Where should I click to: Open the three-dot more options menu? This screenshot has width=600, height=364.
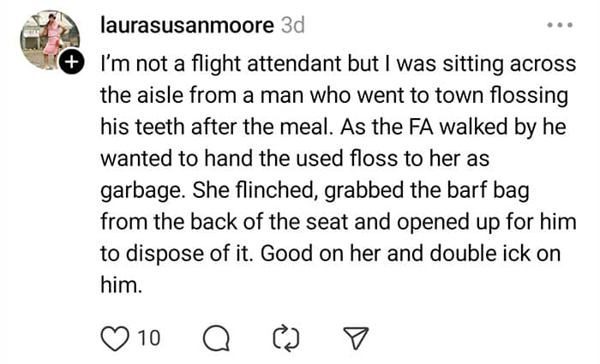pyautogui.click(x=561, y=25)
